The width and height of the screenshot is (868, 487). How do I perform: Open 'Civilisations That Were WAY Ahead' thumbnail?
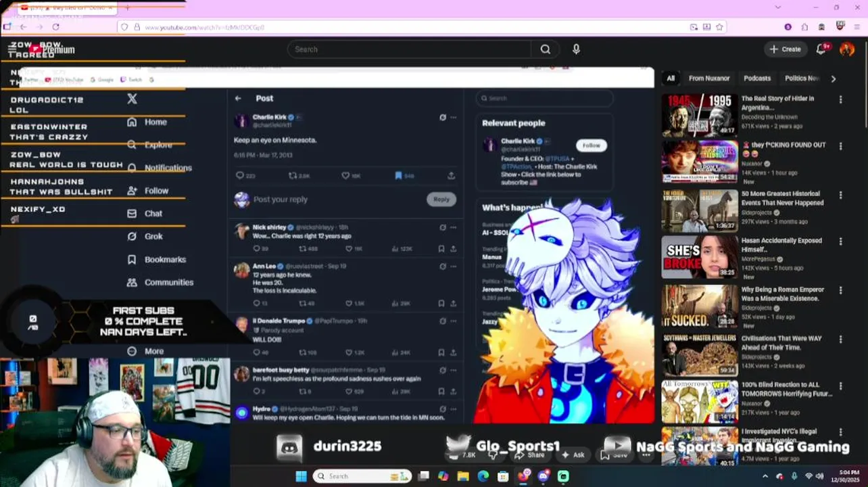[x=699, y=354]
